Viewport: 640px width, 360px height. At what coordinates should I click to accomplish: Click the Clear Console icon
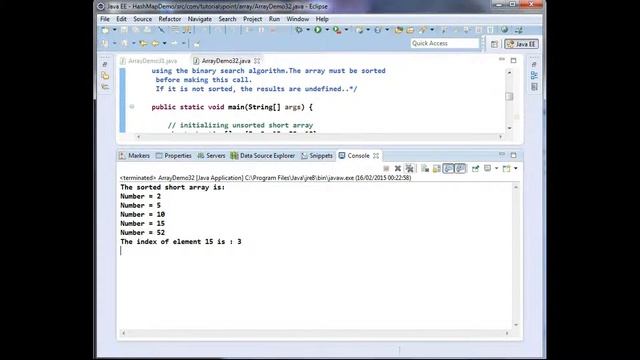click(x=425, y=169)
